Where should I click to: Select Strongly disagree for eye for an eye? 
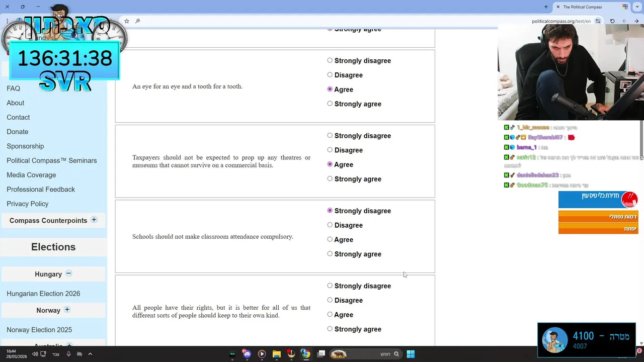pos(330,60)
